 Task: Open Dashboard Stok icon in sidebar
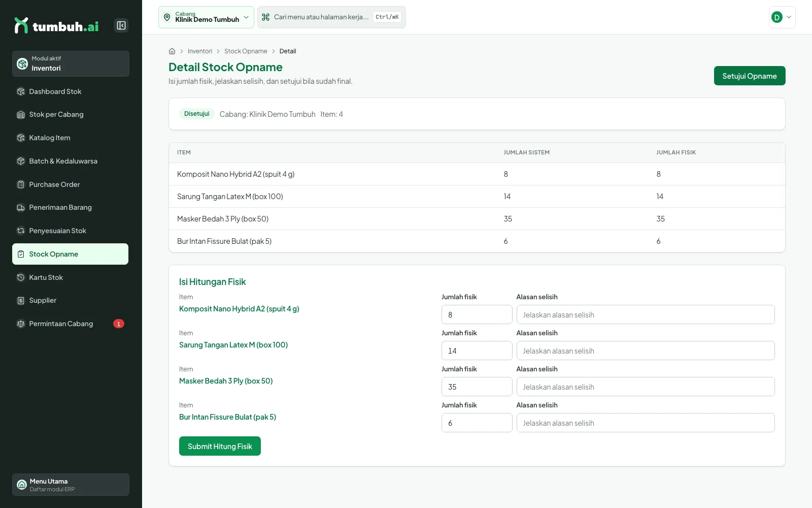21,91
